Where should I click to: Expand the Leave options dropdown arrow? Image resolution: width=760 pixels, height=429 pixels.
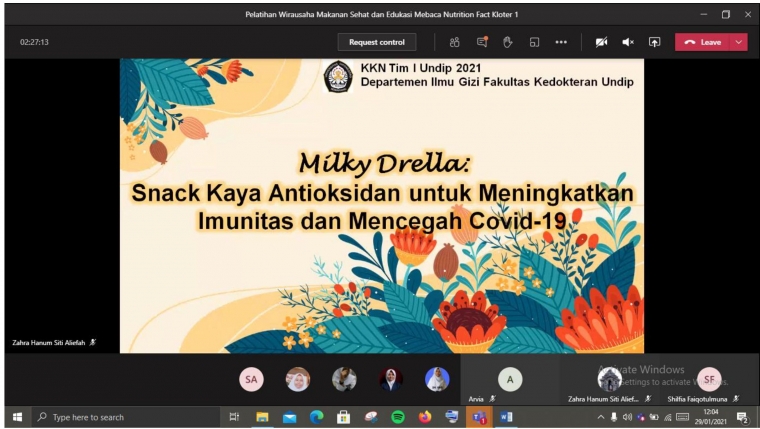coord(739,42)
